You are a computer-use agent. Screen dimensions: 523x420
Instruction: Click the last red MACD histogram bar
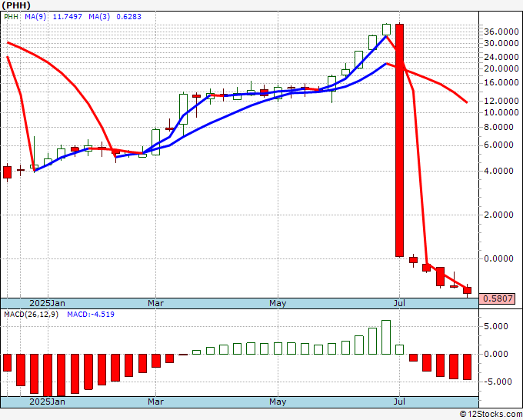click(x=468, y=367)
